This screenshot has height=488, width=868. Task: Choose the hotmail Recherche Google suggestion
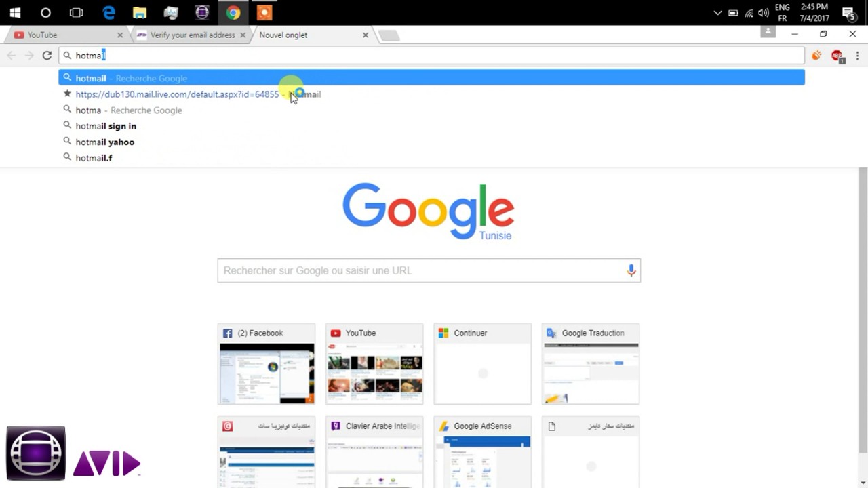click(431, 78)
